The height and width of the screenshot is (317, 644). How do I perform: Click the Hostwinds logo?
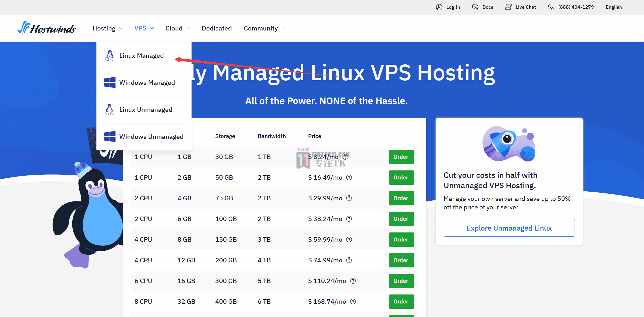coord(47,28)
